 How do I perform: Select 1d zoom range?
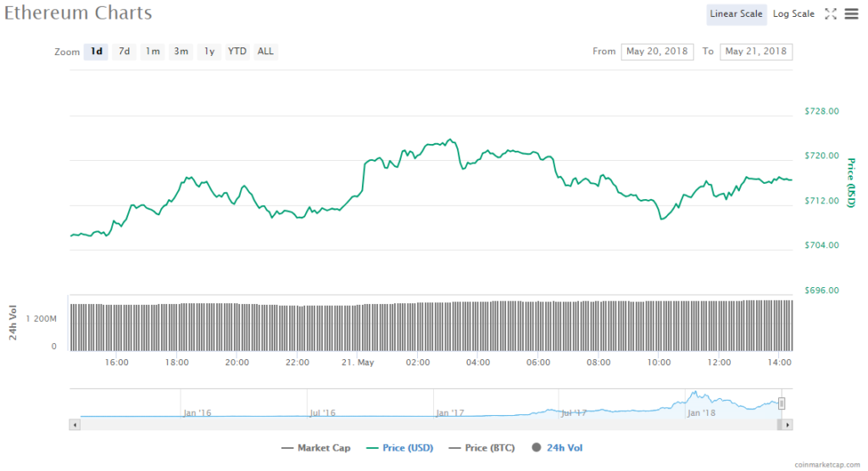pos(97,52)
